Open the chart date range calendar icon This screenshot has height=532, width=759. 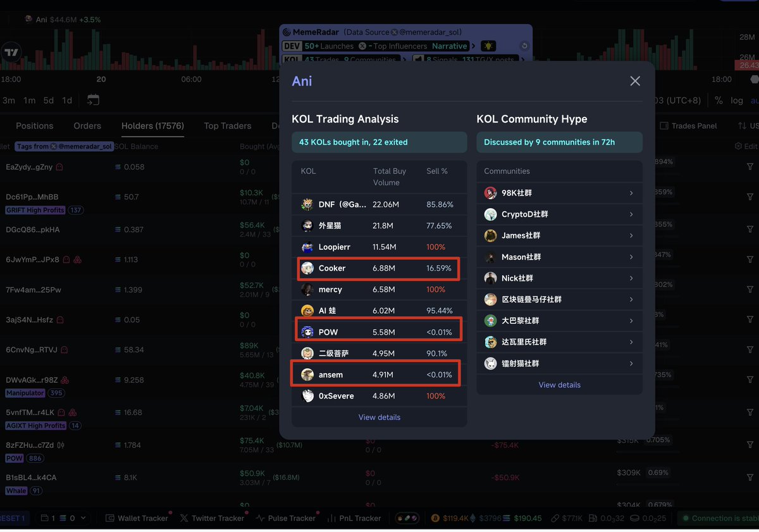pos(93,100)
